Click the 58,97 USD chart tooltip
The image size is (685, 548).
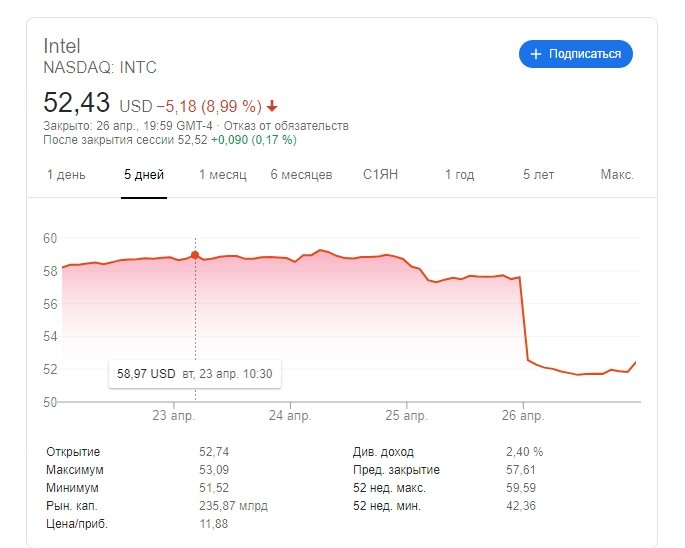[195, 374]
